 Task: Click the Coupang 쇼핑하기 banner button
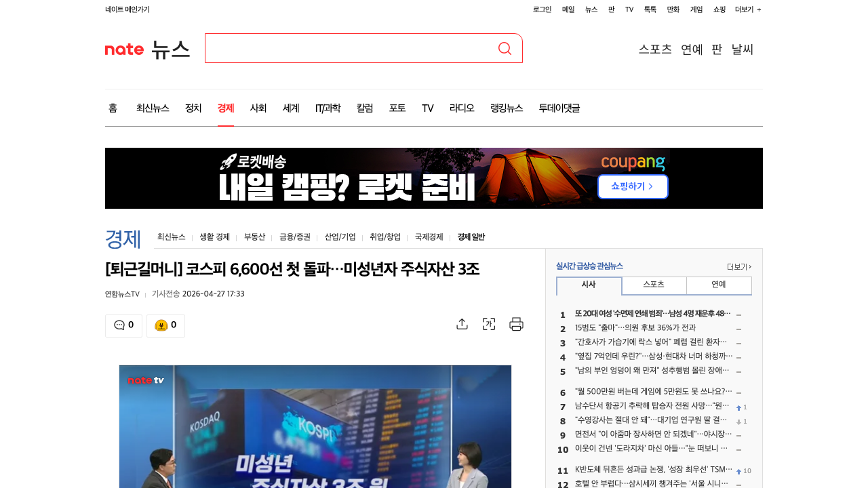(x=633, y=186)
